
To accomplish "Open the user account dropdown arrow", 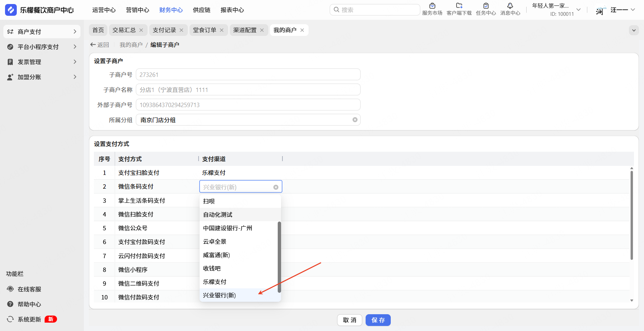I will [x=633, y=10].
